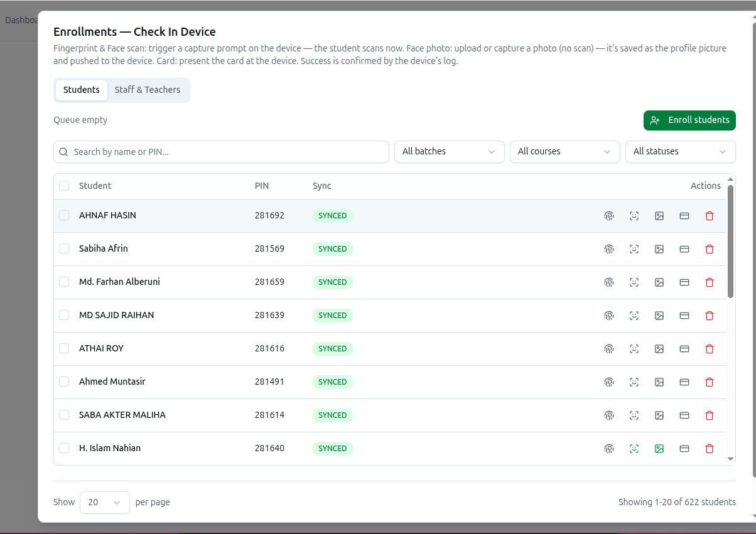Upload face photo for Sabiha Afrin
The image size is (756, 534).
659,249
